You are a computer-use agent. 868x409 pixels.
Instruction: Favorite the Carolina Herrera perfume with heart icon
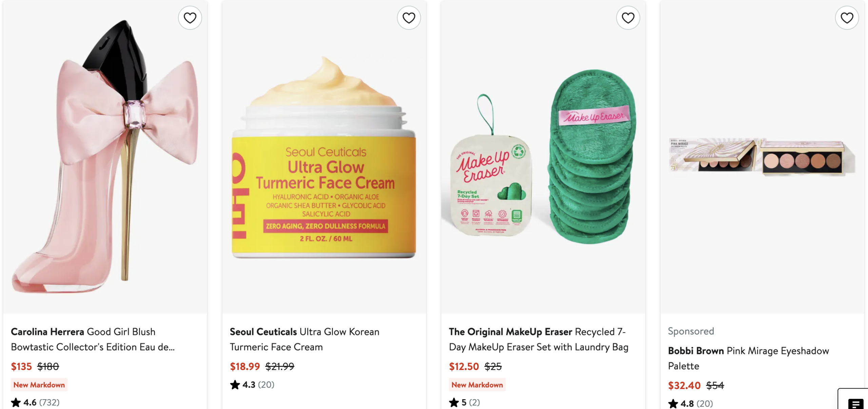pyautogui.click(x=190, y=18)
